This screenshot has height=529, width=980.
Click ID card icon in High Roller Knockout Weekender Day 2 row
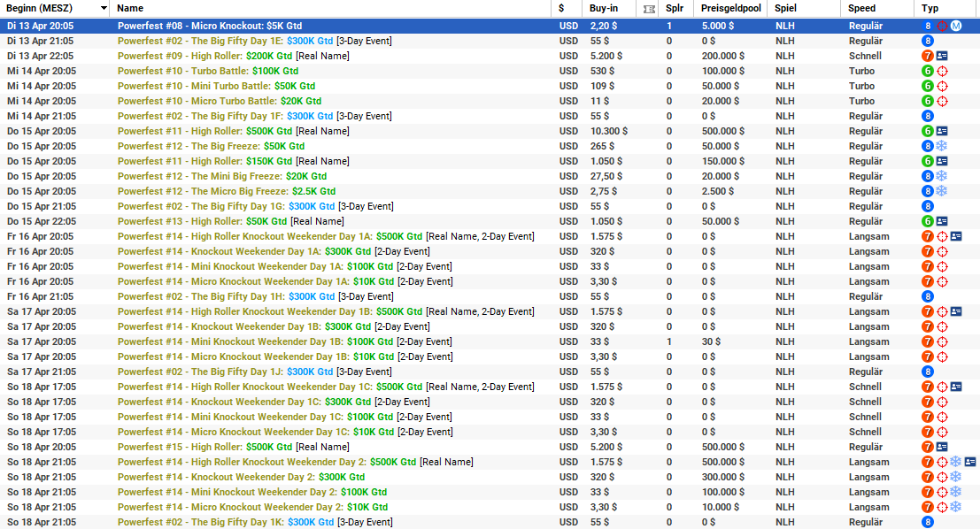point(970,462)
